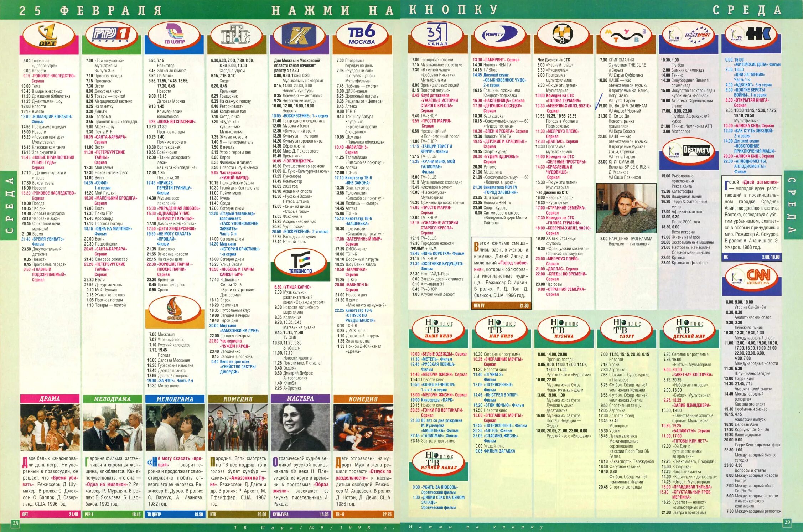Click the page number 29 box
803x532 pixels.
coord(787,522)
